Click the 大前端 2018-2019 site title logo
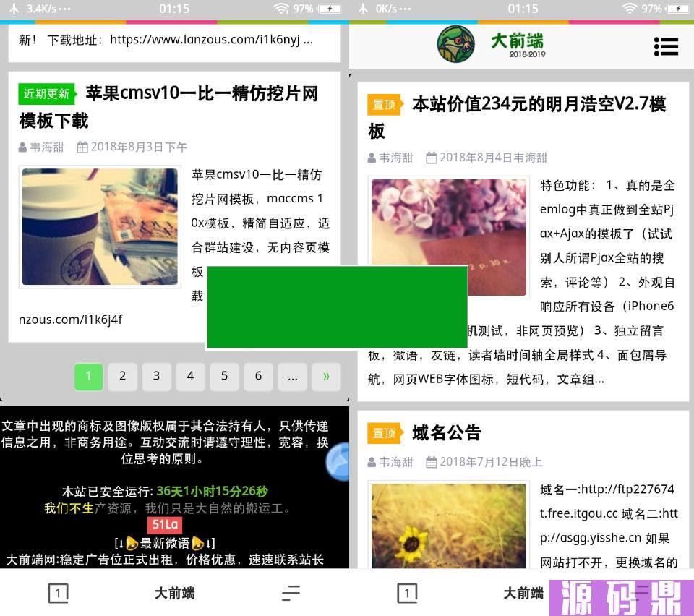694x616 pixels. click(518, 44)
